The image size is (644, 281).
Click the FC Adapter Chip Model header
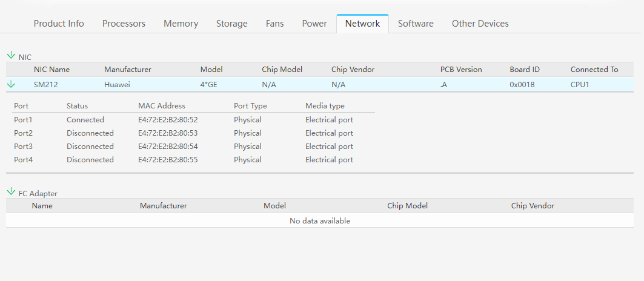coord(408,206)
